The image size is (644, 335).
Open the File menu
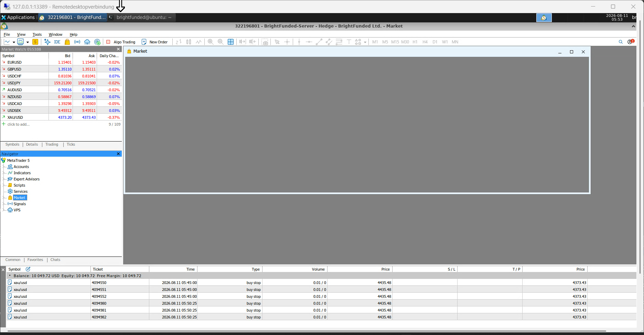point(7,34)
